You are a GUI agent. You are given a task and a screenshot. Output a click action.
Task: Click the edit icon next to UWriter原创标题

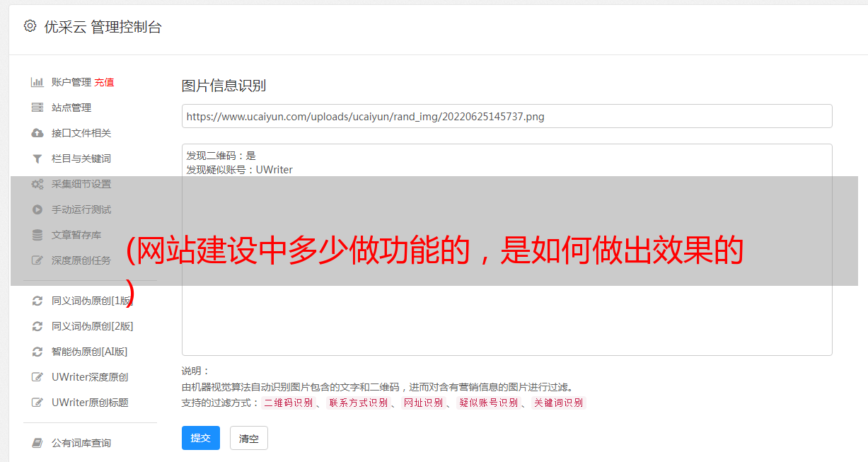coord(37,403)
